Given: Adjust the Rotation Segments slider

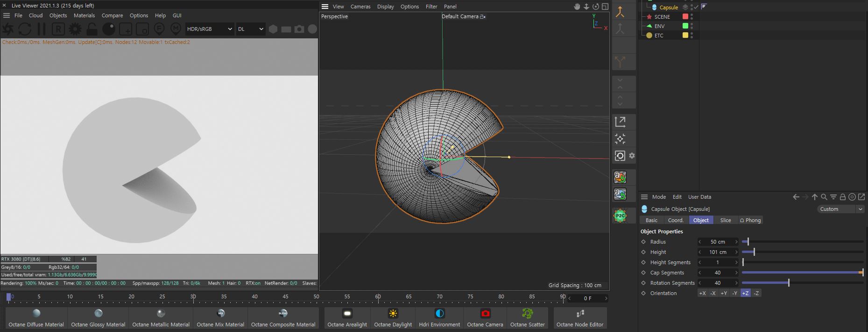Looking at the screenshot, I should [803, 283].
